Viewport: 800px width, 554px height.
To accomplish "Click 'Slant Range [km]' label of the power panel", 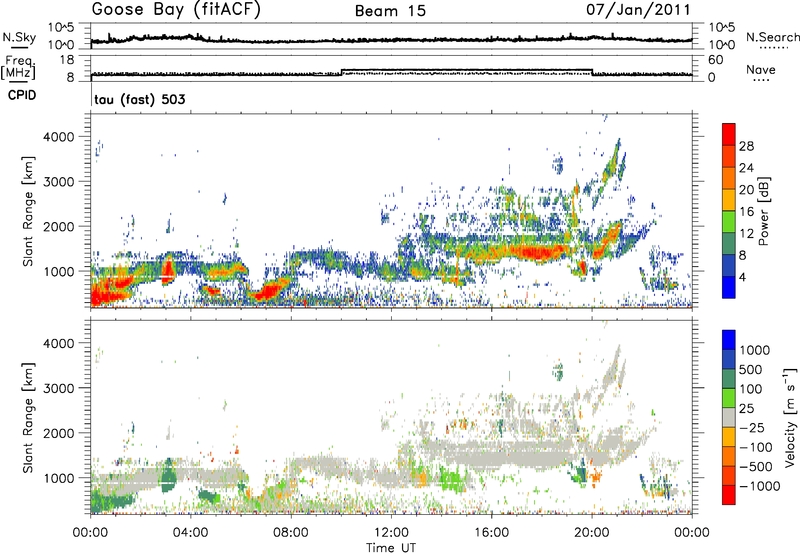I will (28, 211).
